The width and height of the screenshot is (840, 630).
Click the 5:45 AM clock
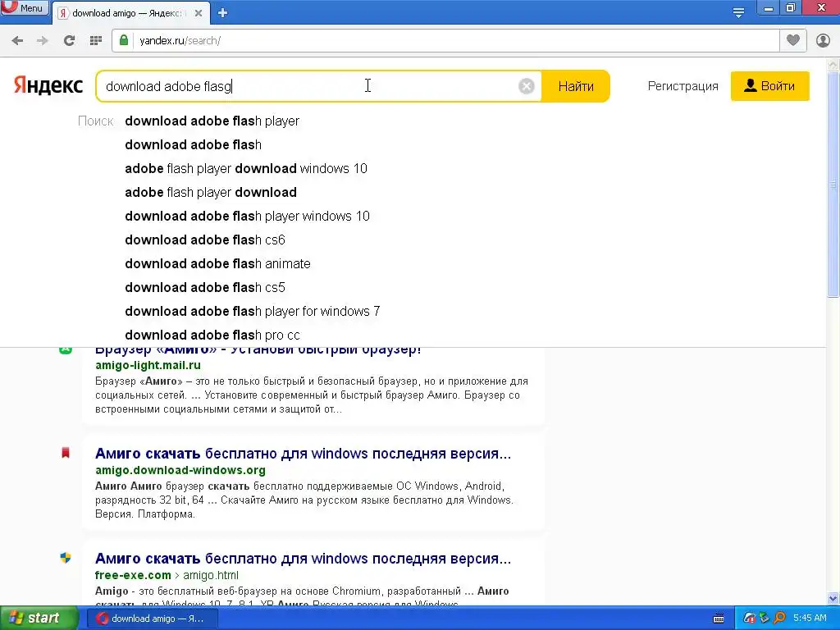pos(810,619)
